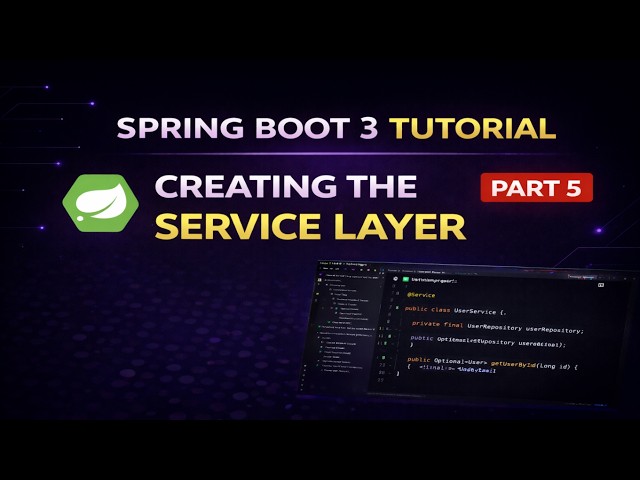Click the green Spring leaf logo
This screenshot has width=640, height=480.
pyautogui.click(x=100, y=203)
